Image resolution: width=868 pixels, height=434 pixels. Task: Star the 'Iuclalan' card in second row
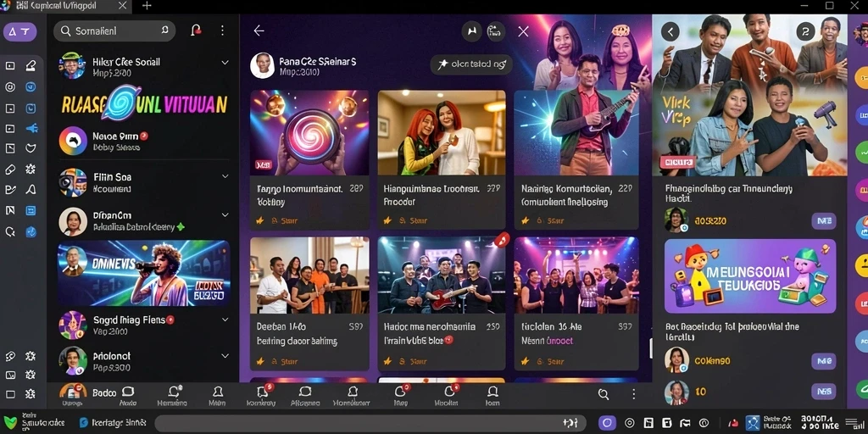[525, 361]
